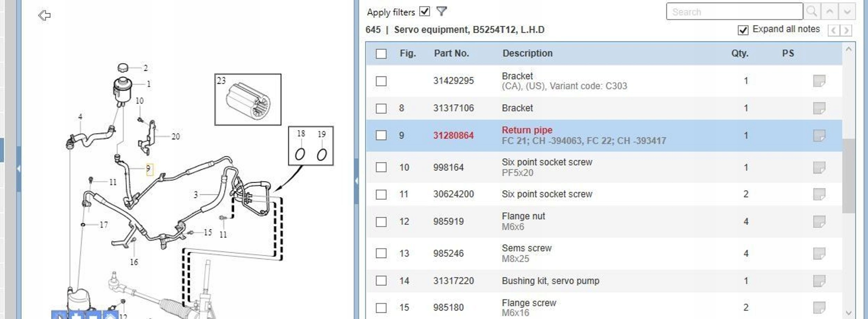Click the search magnifier icon

pyautogui.click(x=812, y=11)
